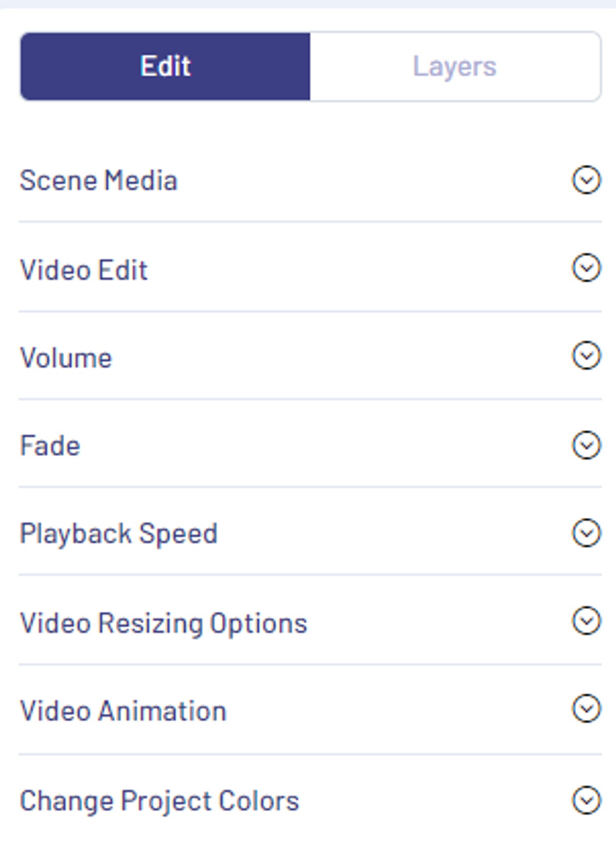The width and height of the screenshot is (616, 843).
Task: Open Video Animation via its circled arrow
Action: 586,708
